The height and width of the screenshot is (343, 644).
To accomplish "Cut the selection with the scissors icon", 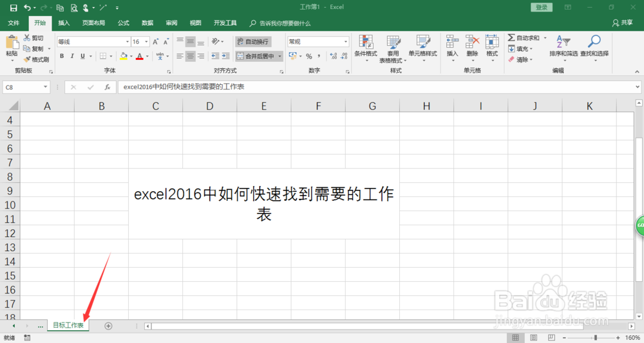I will [27, 38].
